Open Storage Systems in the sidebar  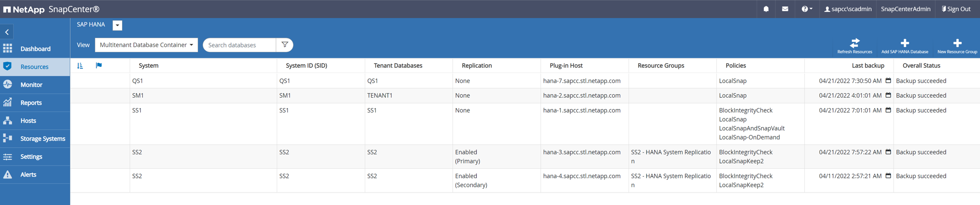(43, 139)
